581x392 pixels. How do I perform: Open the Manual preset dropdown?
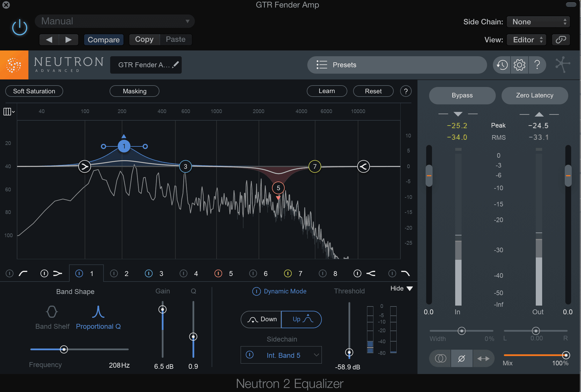(x=115, y=21)
